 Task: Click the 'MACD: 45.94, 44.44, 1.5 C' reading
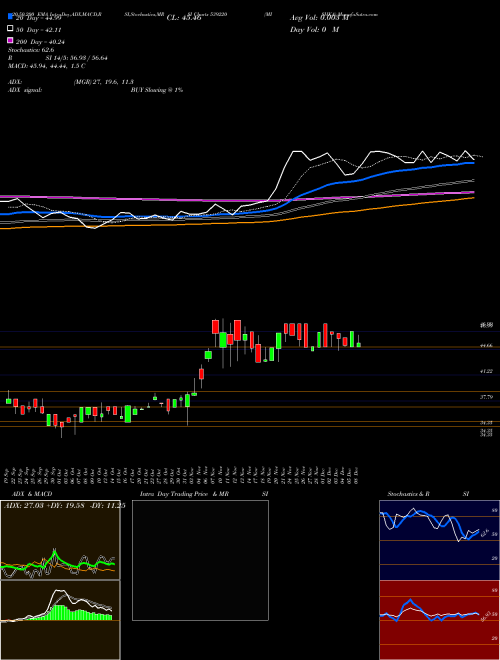tap(47, 66)
